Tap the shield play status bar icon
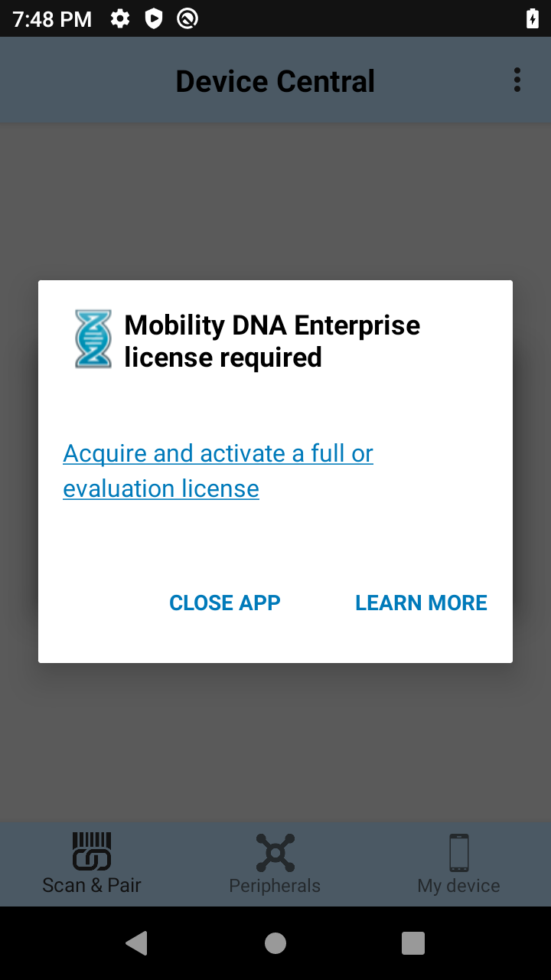 point(154,18)
